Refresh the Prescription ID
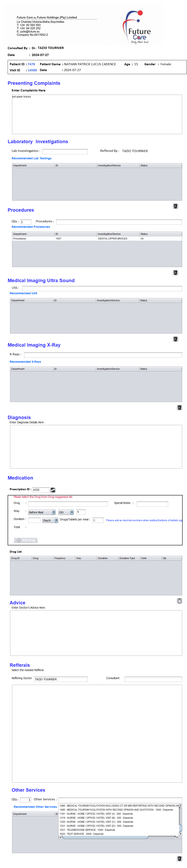The height and width of the screenshot is (868, 187). [x=53, y=490]
